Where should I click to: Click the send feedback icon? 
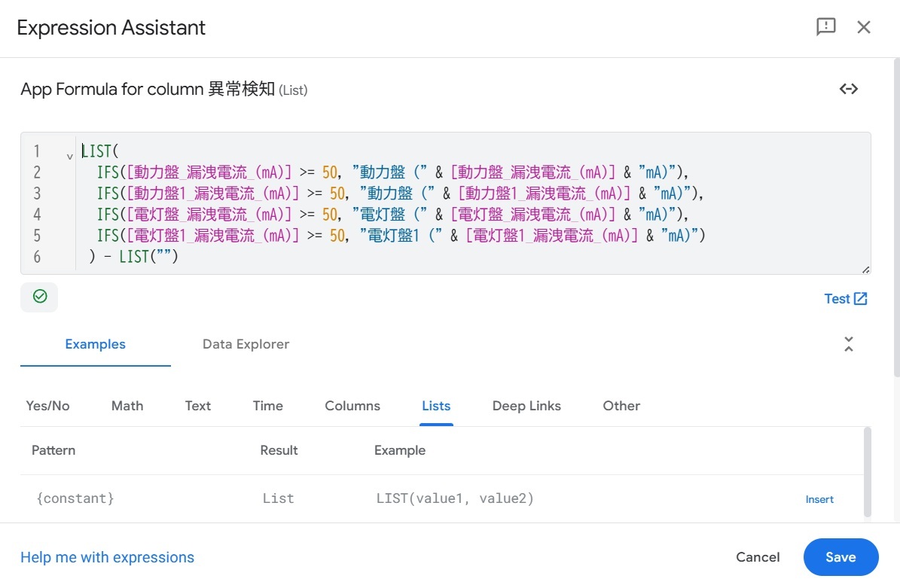[x=826, y=27]
